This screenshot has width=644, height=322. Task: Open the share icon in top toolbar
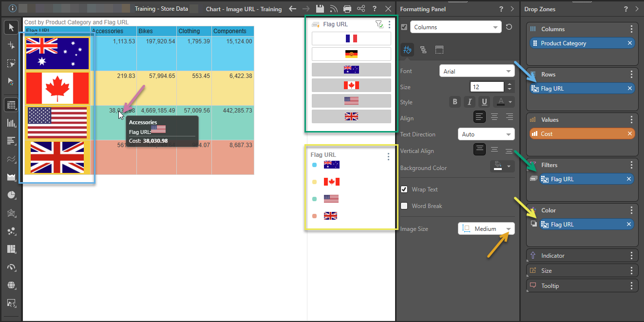pos(361,9)
